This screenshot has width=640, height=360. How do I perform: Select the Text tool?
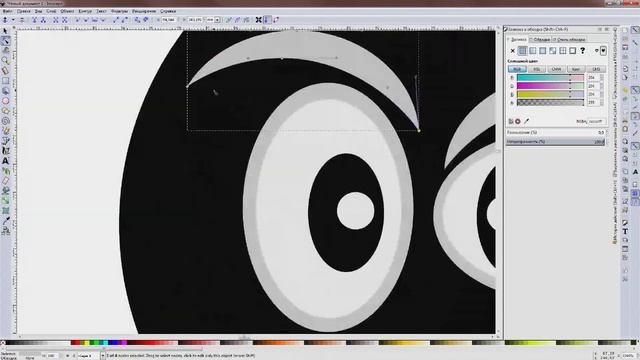[x=5, y=161]
